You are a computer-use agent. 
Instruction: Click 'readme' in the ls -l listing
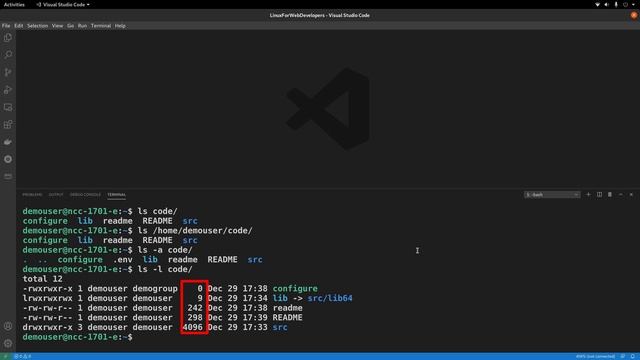[287, 308]
